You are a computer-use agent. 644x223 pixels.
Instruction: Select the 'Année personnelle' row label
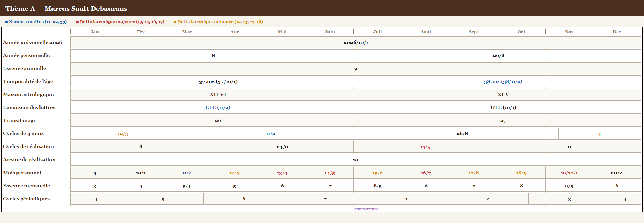26,55
